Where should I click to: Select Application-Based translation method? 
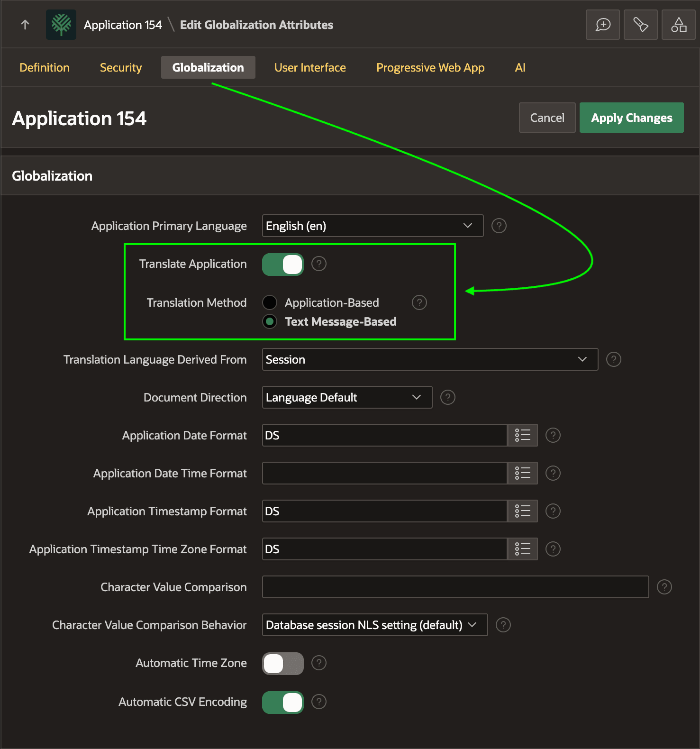click(270, 302)
